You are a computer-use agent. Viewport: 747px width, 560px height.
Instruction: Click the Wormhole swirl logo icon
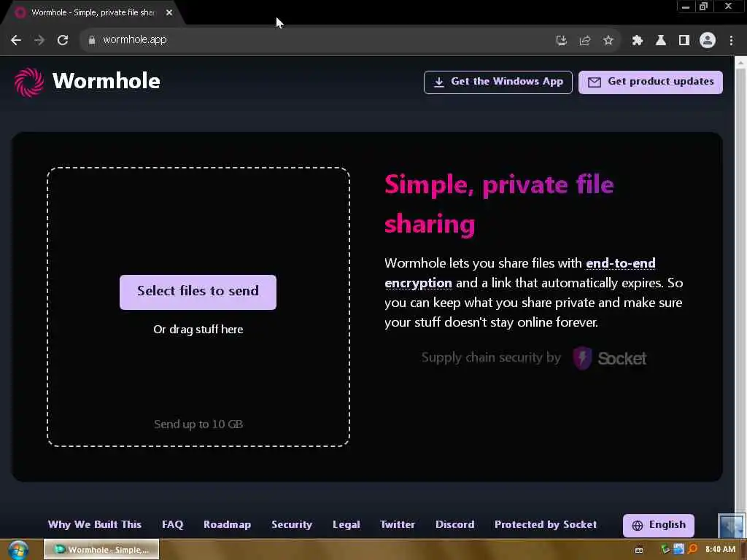point(28,82)
